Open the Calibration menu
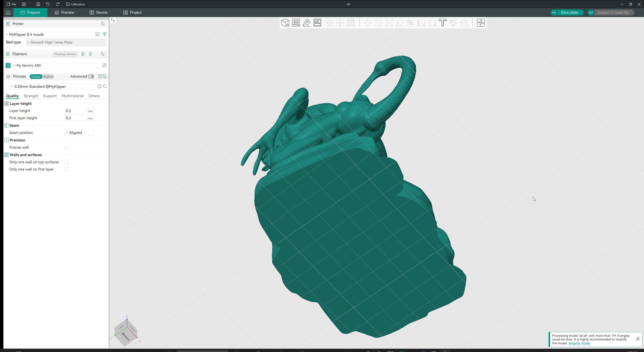Screen dimensions: 644x352 [76, 4]
